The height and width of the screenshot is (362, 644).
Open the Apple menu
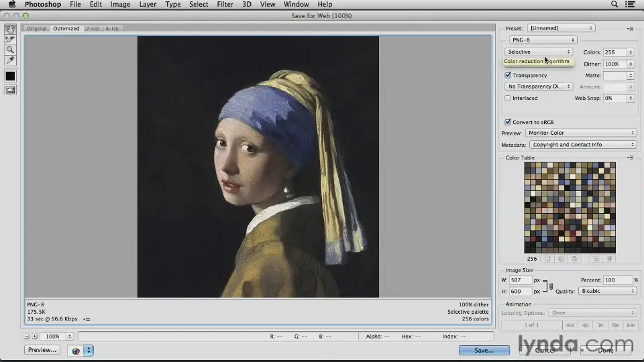[12, 4]
